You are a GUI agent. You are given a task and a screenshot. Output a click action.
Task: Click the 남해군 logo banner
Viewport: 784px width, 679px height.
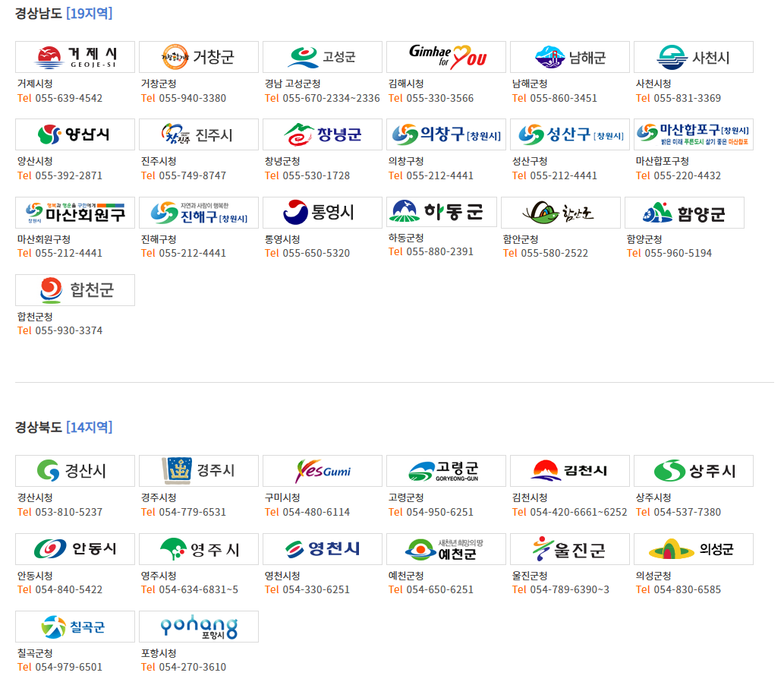570,57
